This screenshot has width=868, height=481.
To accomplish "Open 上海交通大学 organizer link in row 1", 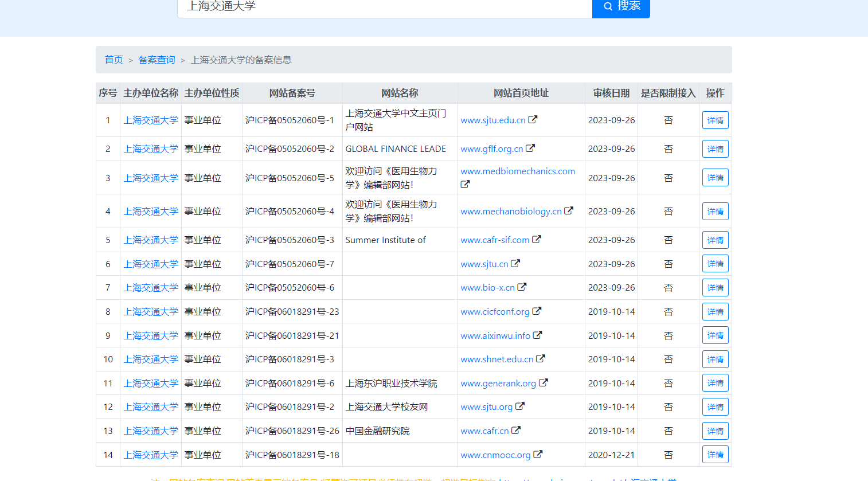I will click(x=151, y=120).
